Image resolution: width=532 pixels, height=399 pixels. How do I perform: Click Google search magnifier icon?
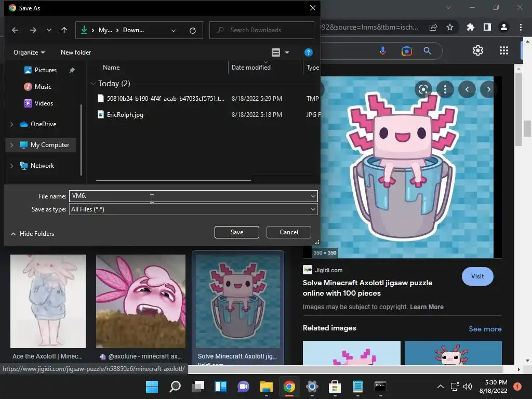[428, 51]
